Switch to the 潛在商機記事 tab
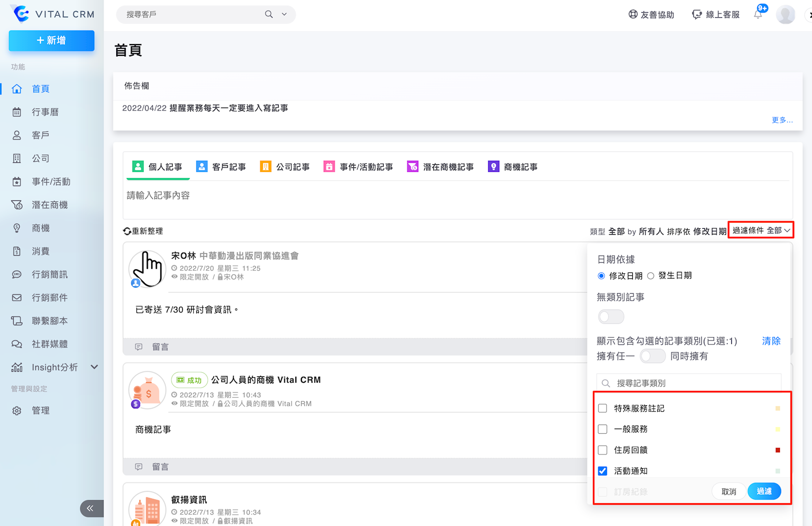 [x=441, y=167]
